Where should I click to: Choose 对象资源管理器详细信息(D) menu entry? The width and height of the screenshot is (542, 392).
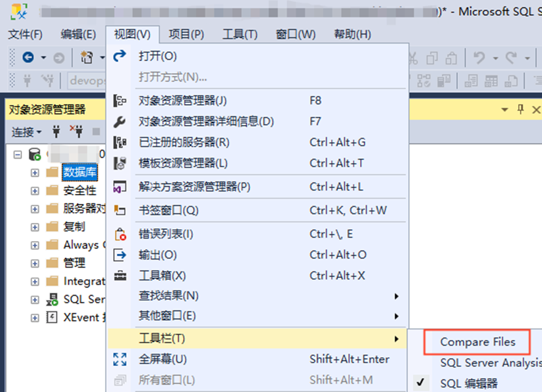point(257,122)
